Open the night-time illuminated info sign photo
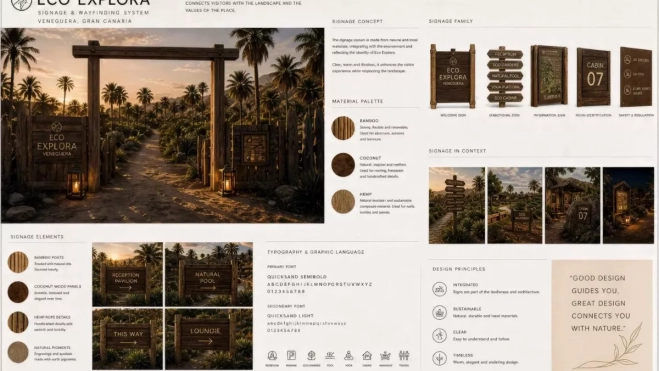This screenshot has height=371, width=659. click(628, 205)
